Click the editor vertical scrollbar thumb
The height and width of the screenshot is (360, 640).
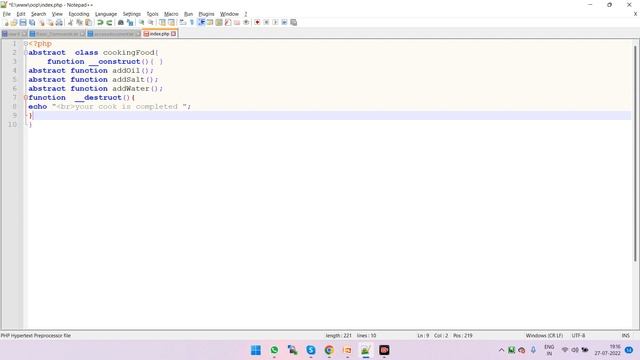point(635,153)
